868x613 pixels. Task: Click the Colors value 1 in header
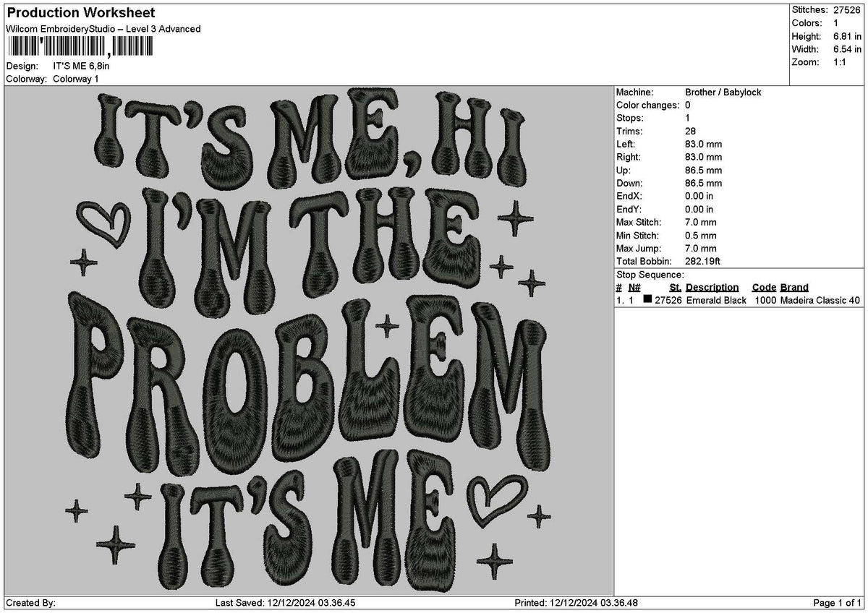(x=836, y=23)
